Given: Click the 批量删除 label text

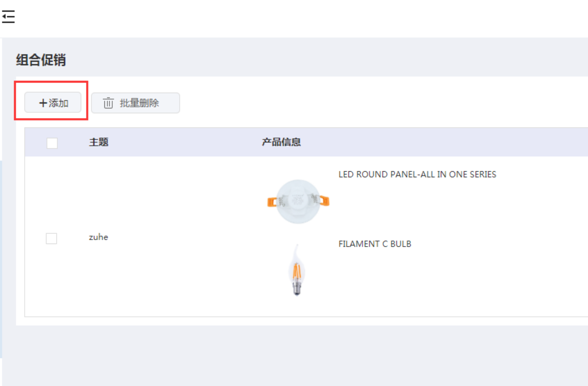Looking at the screenshot, I should tap(139, 103).
